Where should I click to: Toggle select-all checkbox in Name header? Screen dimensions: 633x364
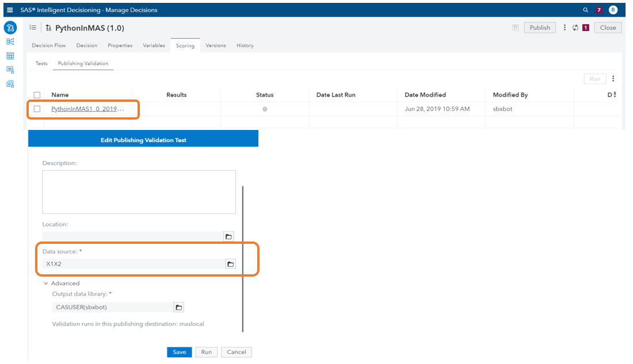click(37, 95)
